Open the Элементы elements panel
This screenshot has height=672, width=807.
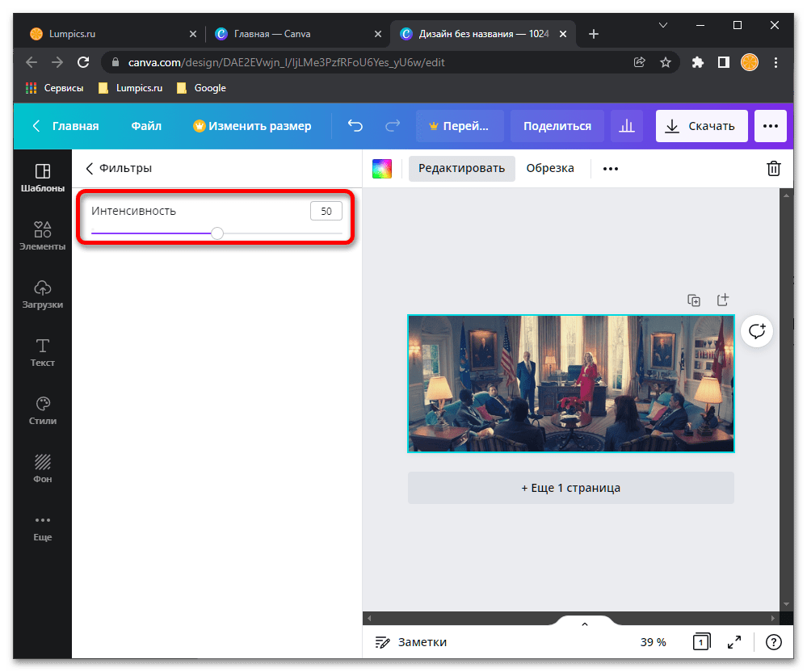[42, 236]
